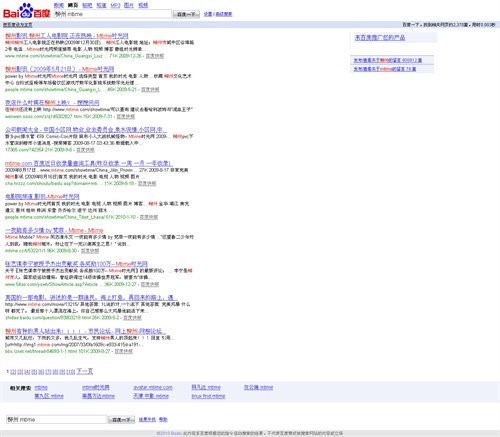Switch to the 贴吧 search tab
This screenshot has height=437, width=500.
coord(87,5)
